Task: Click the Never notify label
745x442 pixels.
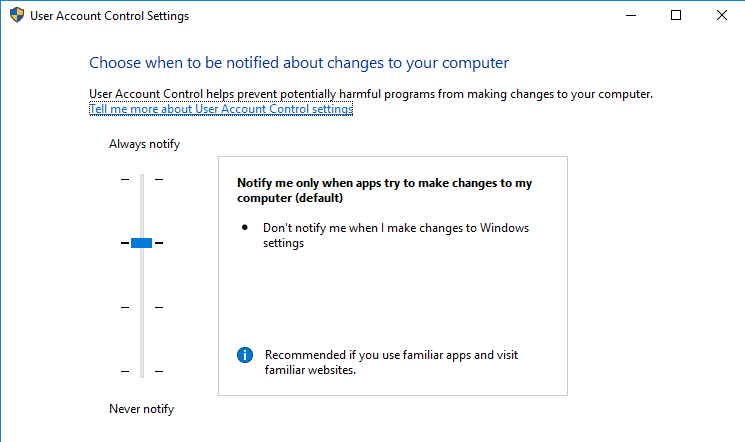Action: tap(142, 409)
